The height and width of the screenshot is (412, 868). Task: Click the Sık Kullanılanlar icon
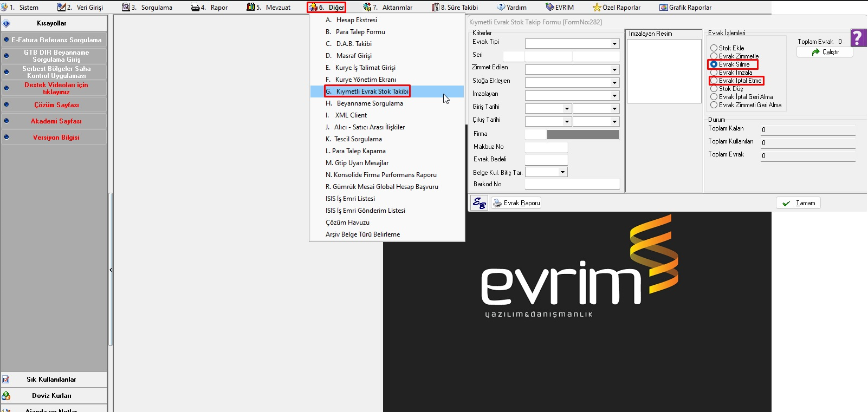(x=5, y=380)
